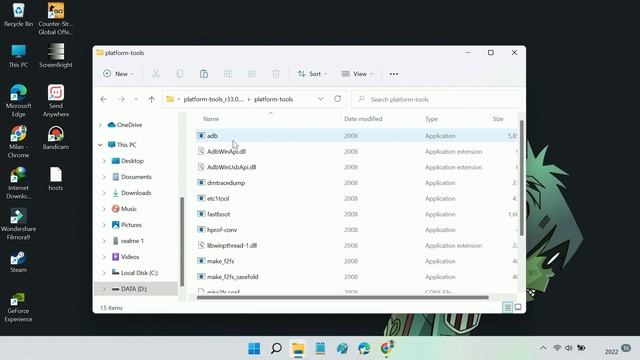Sort by the Name column header

pyautogui.click(x=211, y=119)
